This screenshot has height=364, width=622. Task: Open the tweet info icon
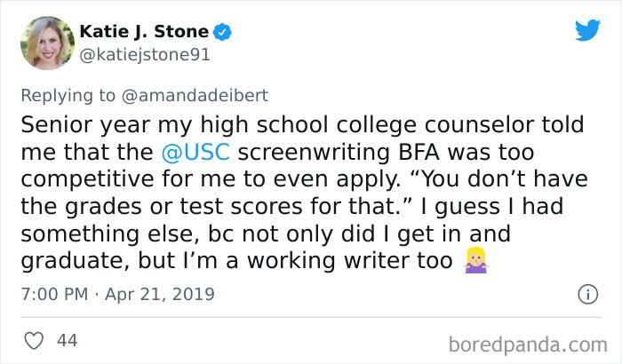586,293
